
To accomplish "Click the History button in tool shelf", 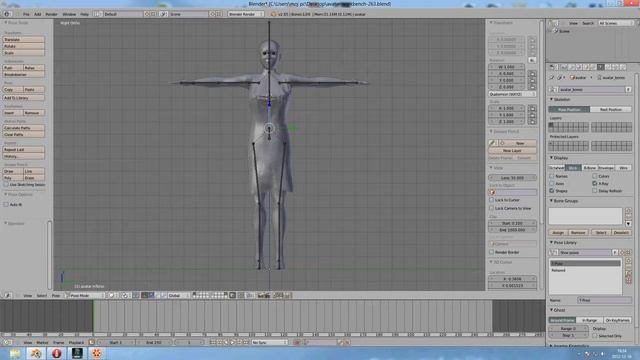I will tap(23, 156).
